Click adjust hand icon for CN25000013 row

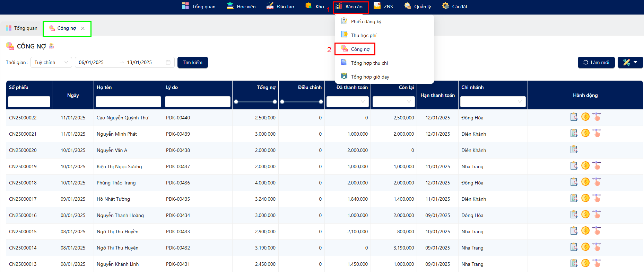597,263
